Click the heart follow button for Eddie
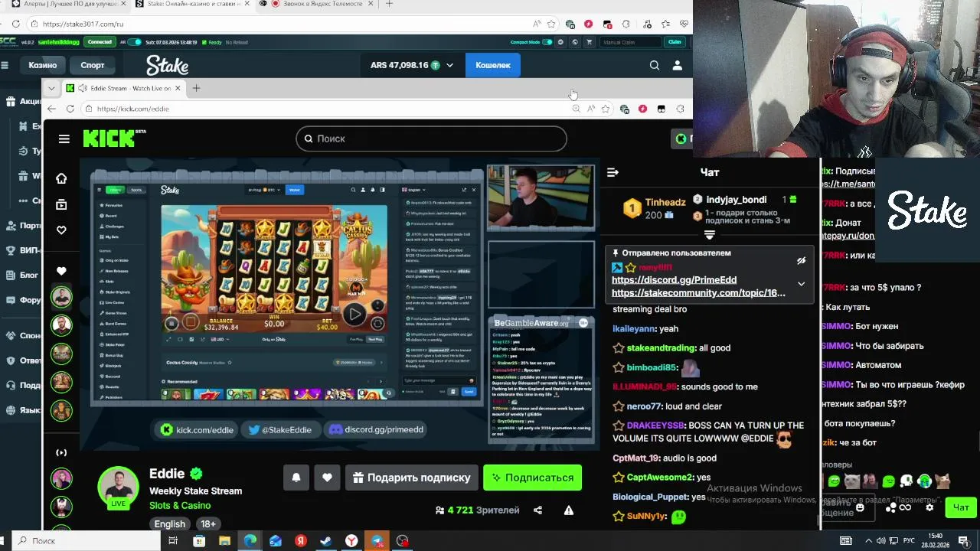Image resolution: width=980 pixels, height=551 pixels. click(x=327, y=478)
